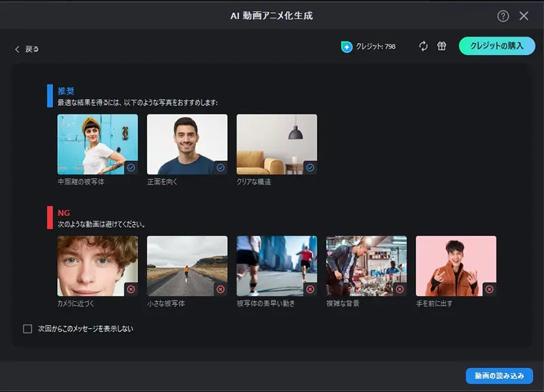Open the 複雑な背景 NG example

tap(365, 265)
